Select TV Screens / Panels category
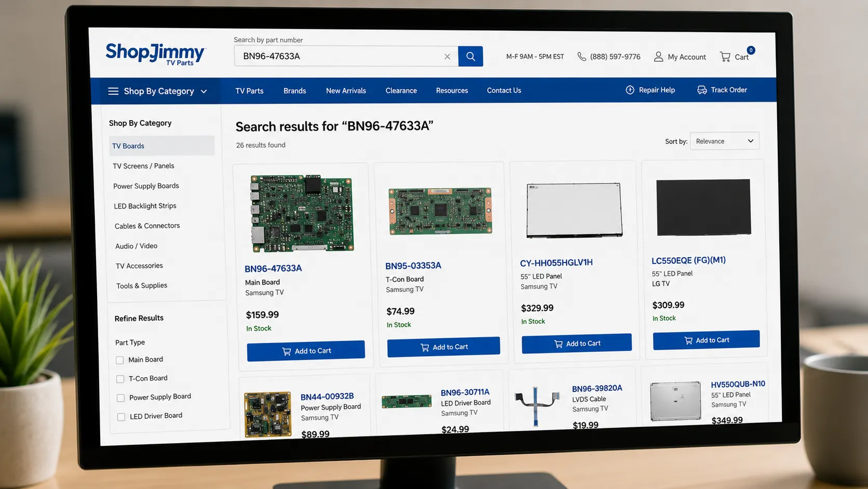The image size is (868, 489). tap(143, 166)
